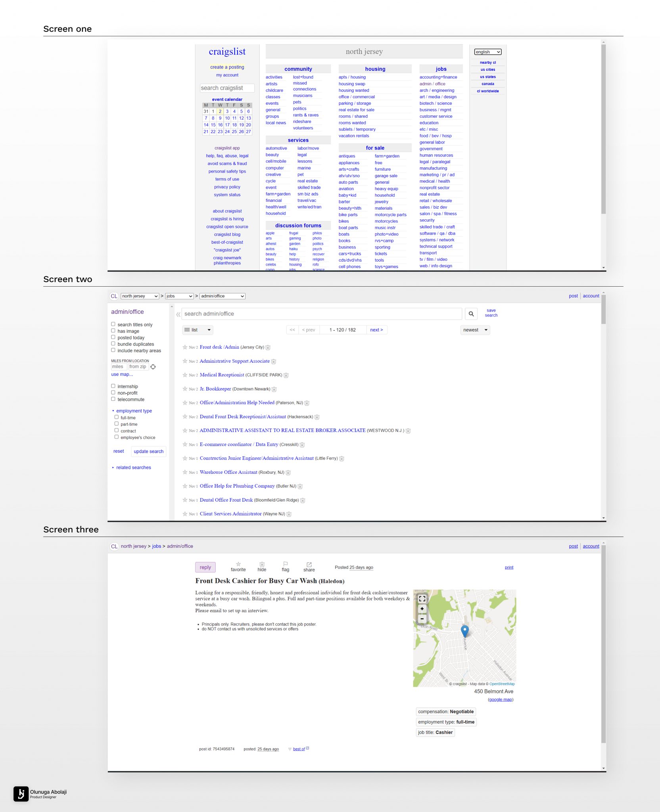Open the north jersey location dropdown
660x812 pixels.
140,296
